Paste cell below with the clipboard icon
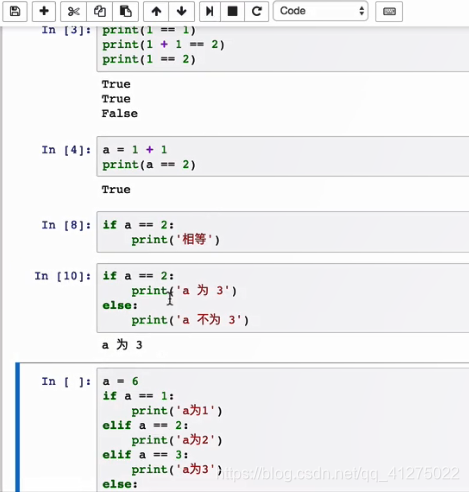The width and height of the screenshot is (469, 492). click(125, 11)
